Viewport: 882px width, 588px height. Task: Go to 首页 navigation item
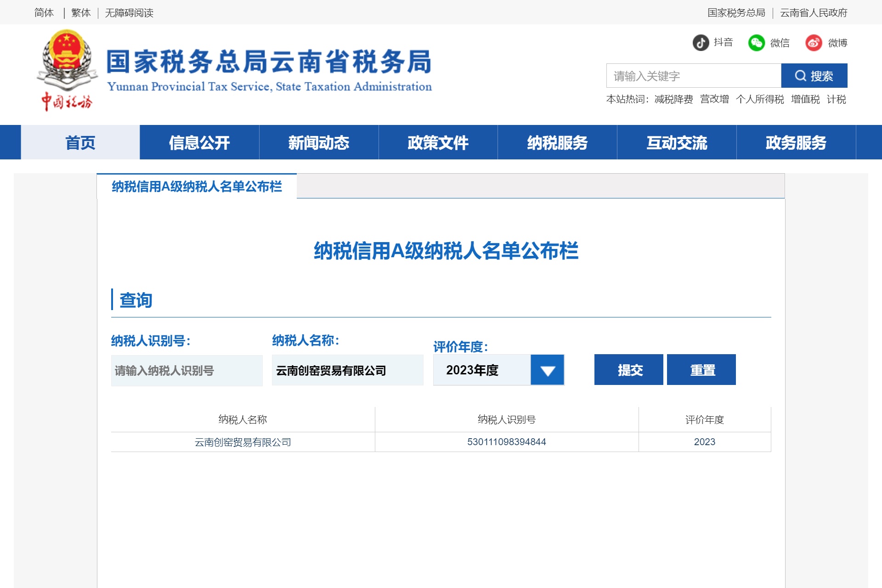(x=80, y=142)
